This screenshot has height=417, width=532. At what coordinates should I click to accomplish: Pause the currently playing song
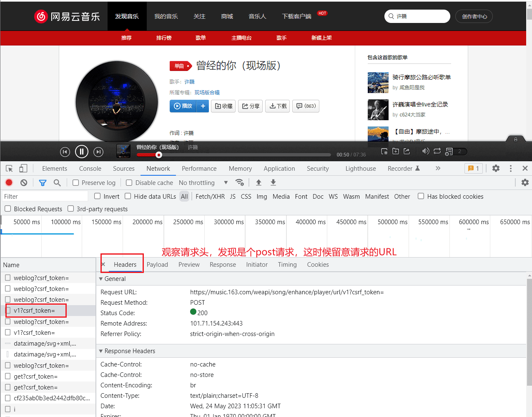click(x=82, y=152)
